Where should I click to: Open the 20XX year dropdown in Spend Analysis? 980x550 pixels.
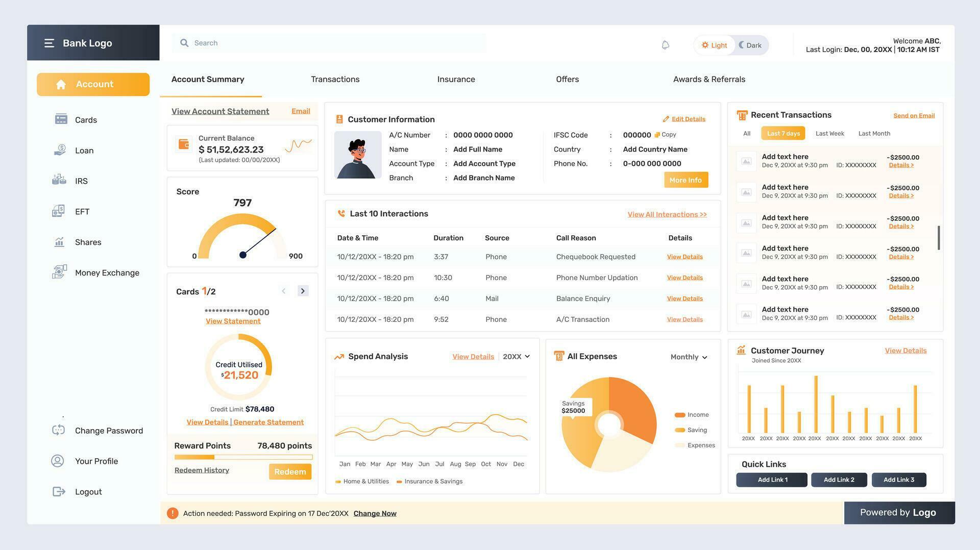click(x=517, y=357)
